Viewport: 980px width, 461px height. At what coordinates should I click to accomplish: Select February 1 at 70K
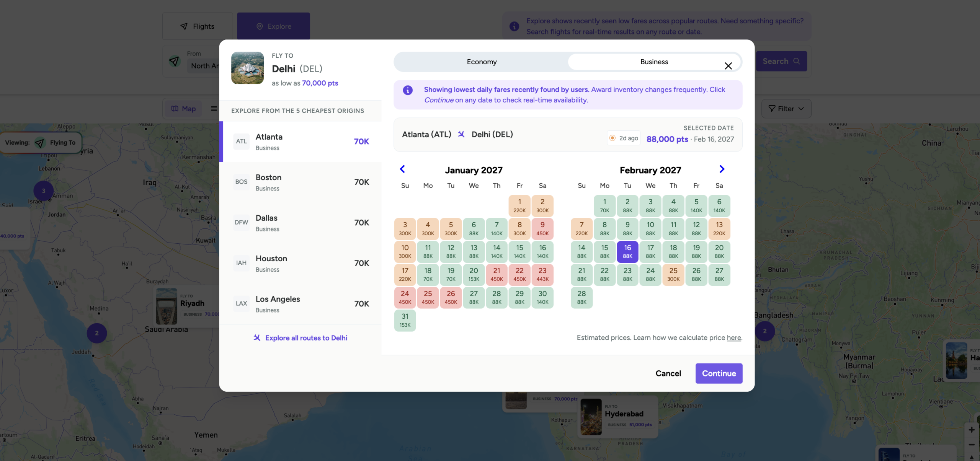pos(604,206)
